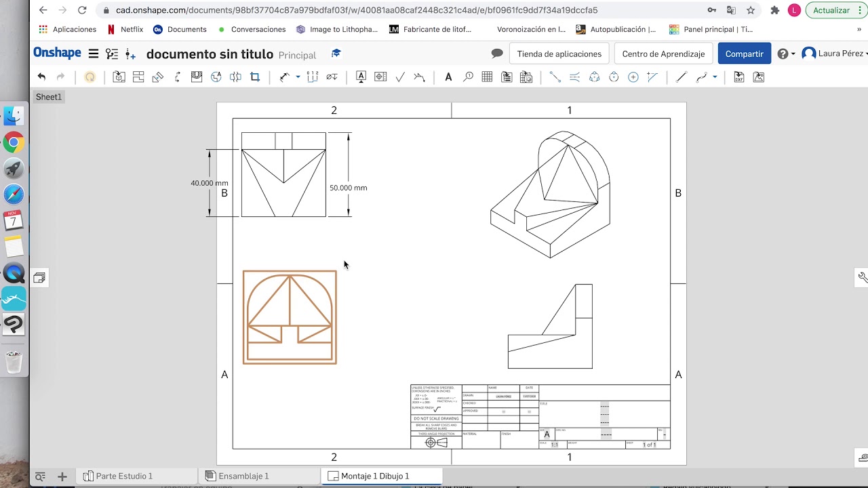This screenshot has height=488, width=868.
Task: Select the 50.000 mm dimension
Action: pos(348,188)
